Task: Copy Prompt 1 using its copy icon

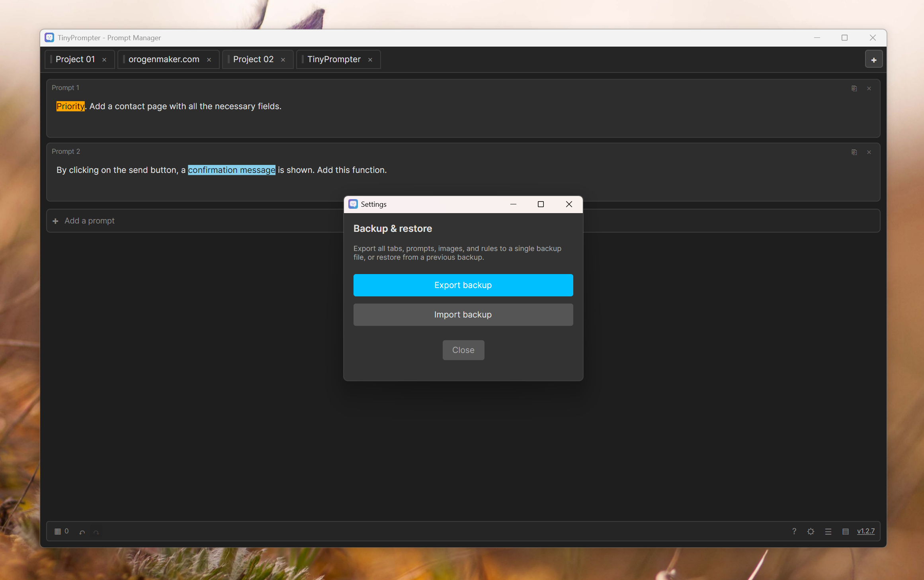Action: pos(854,88)
